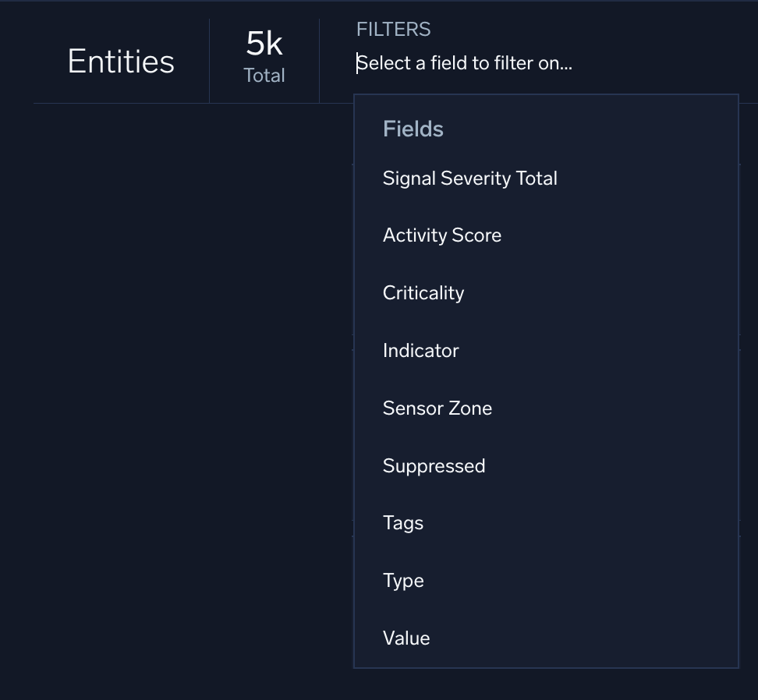The height and width of the screenshot is (700, 758).
Task: Click the Entities page heading
Action: (121, 62)
